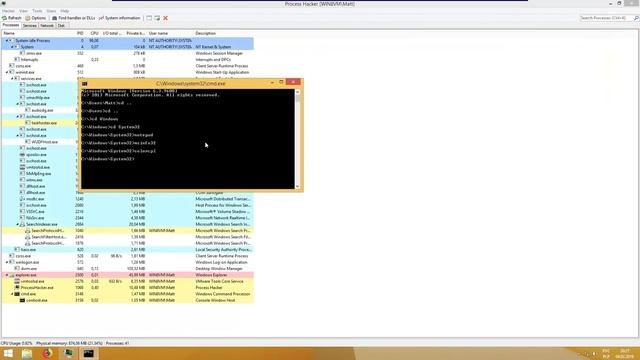Viewport: 640px width, 360px height.
Task: Click the cmd.exe process icon in list
Action: coord(17,294)
